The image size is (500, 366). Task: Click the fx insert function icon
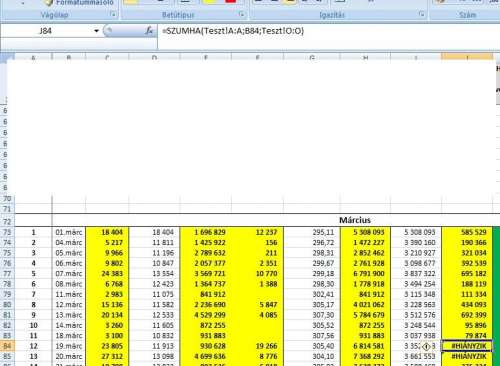pyautogui.click(x=149, y=31)
